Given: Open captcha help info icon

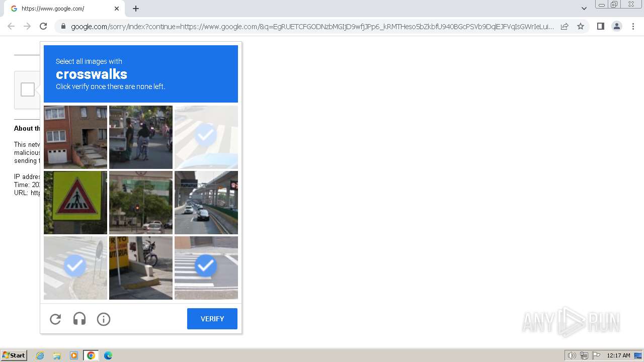Looking at the screenshot, I should [x=104, y=319].
